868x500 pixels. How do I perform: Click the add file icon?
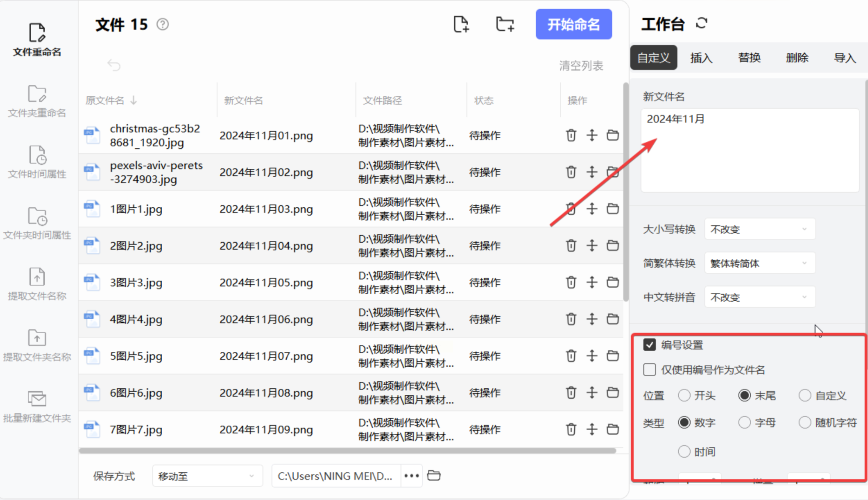(x=461, y=24)
